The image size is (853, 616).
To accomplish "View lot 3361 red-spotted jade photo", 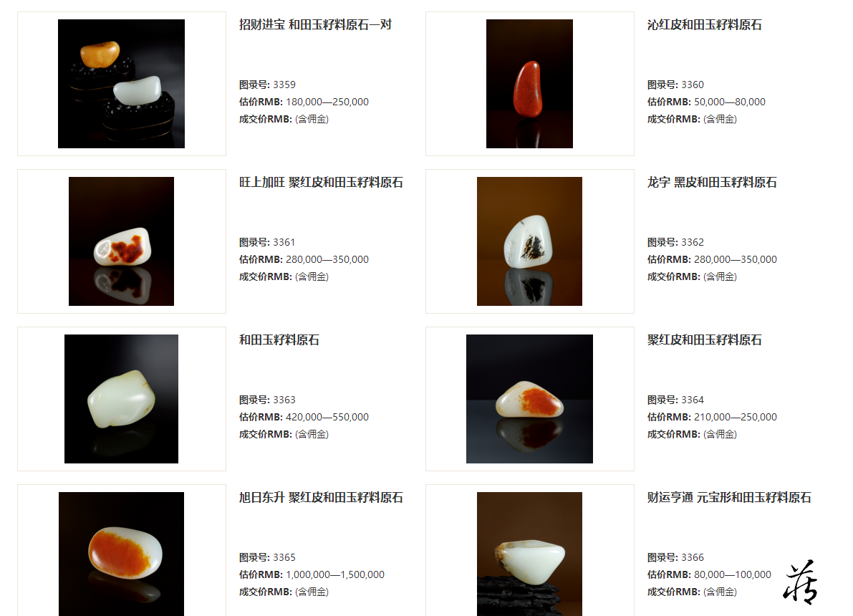I will (x=121, y=241).
